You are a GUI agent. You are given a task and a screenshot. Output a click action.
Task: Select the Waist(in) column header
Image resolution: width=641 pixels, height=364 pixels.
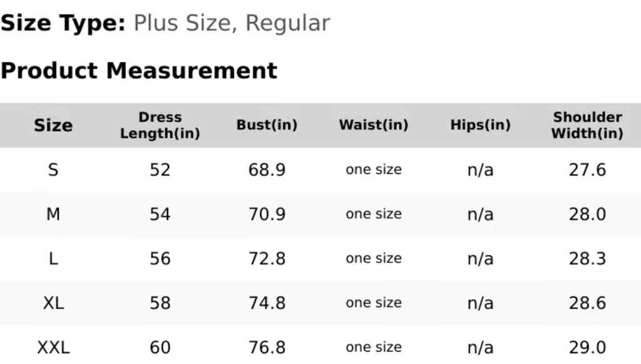pyautogui.click(x=374, y=125)
